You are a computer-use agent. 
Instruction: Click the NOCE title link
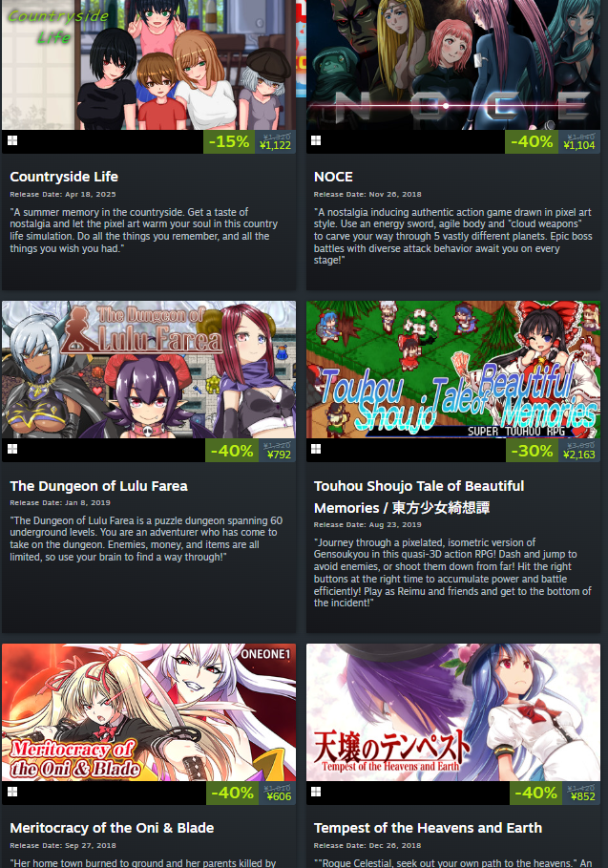[x=333, y=177]
